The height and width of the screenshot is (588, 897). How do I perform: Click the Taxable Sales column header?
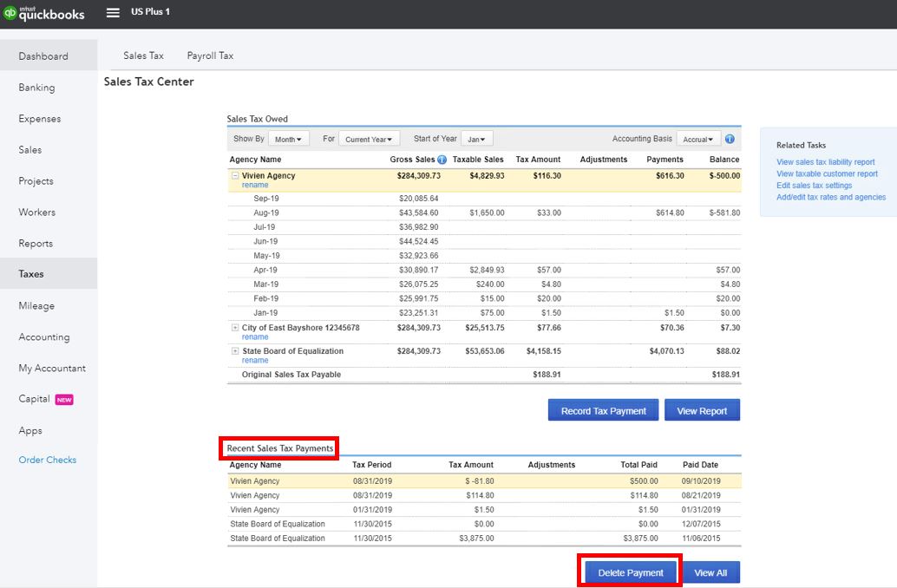tap(478, 160)
